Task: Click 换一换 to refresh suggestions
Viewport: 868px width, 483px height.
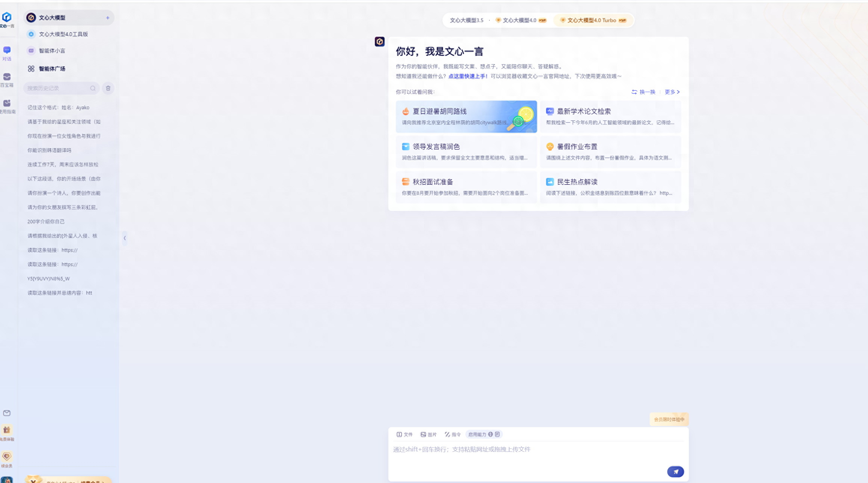Action: tap(643, 92)
